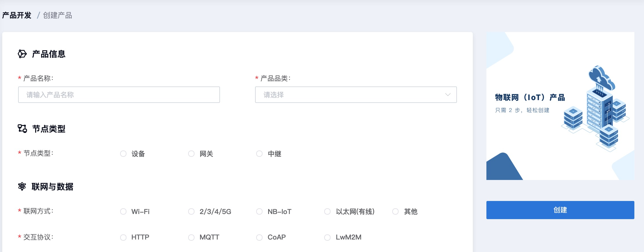
Task: Select Wi-Fi as networking method
Action: [123, 211]
